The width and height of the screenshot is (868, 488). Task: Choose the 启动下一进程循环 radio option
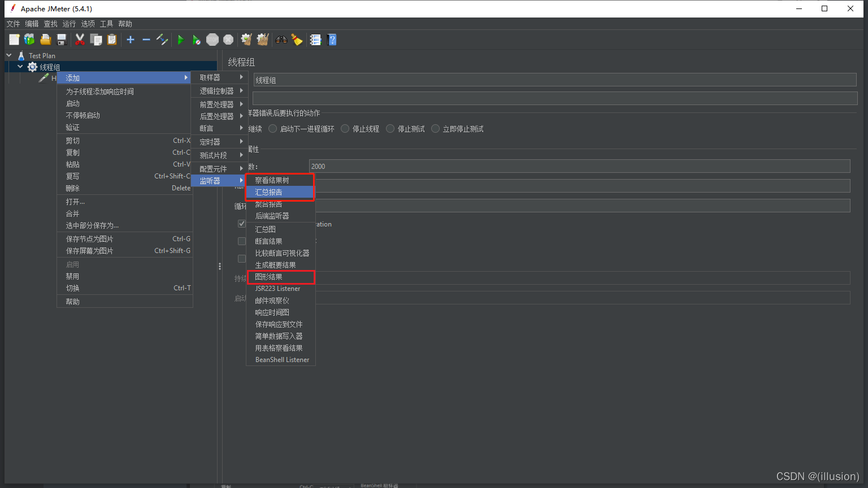pos(273,129)
